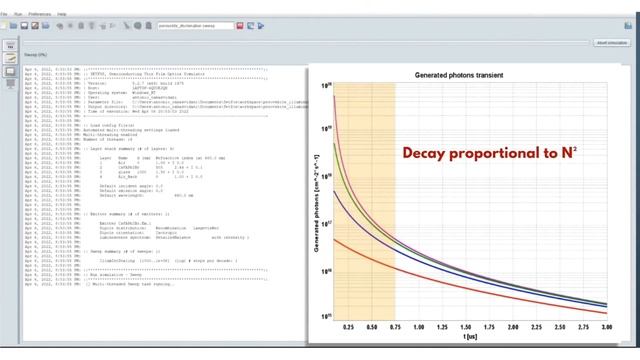
Task: Click the 0.25 tick on the x-axis
Action: pyautogui.click(x=348, y=327)
